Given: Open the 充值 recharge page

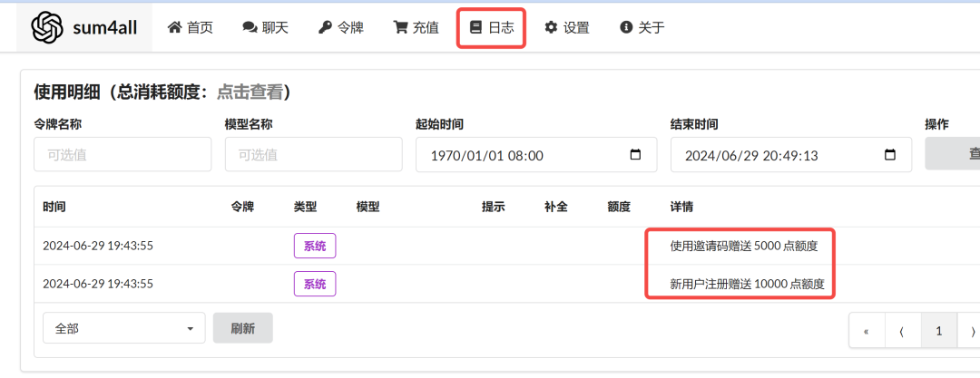Looking at the screenshot, I should 416,27.
